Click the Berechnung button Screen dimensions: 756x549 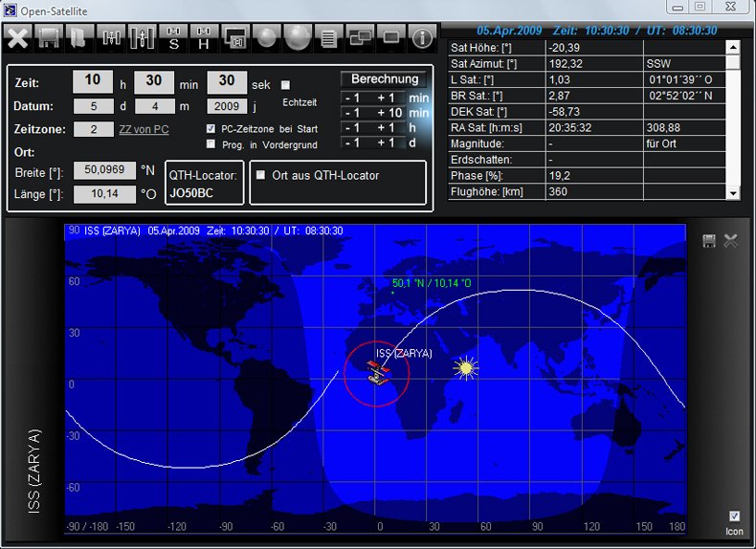384,78
